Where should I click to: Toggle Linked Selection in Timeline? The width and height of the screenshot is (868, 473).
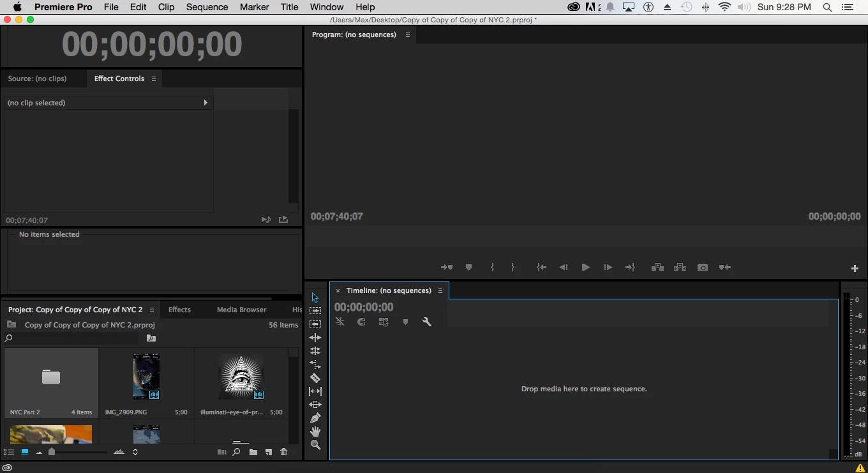click(383, 322)
